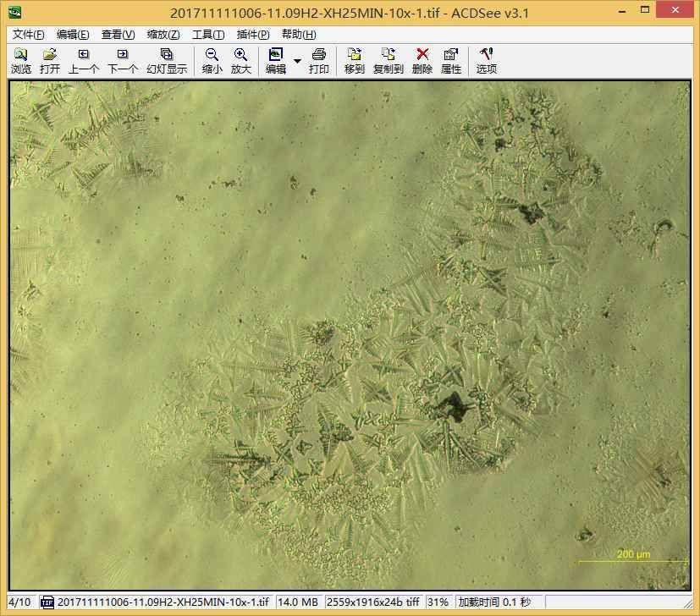Click the 4/10 image counter in status bar
The width and height of the screenshot is (700, 616).
[19, 602]
